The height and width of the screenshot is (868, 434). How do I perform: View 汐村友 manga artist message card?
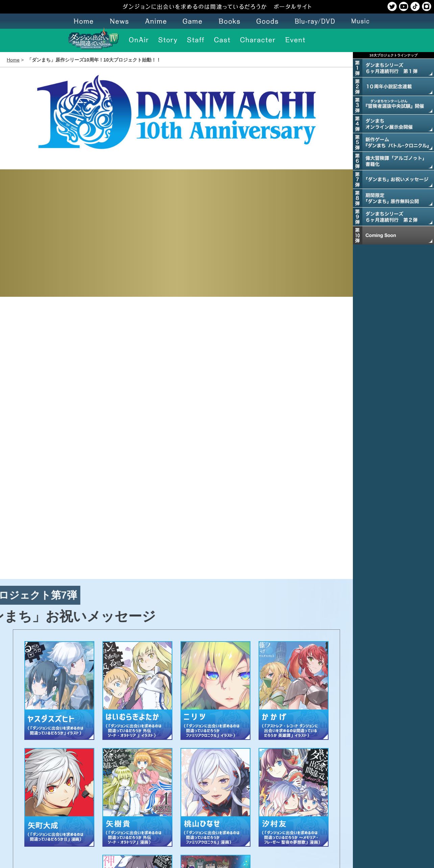(x=293, y=797)
